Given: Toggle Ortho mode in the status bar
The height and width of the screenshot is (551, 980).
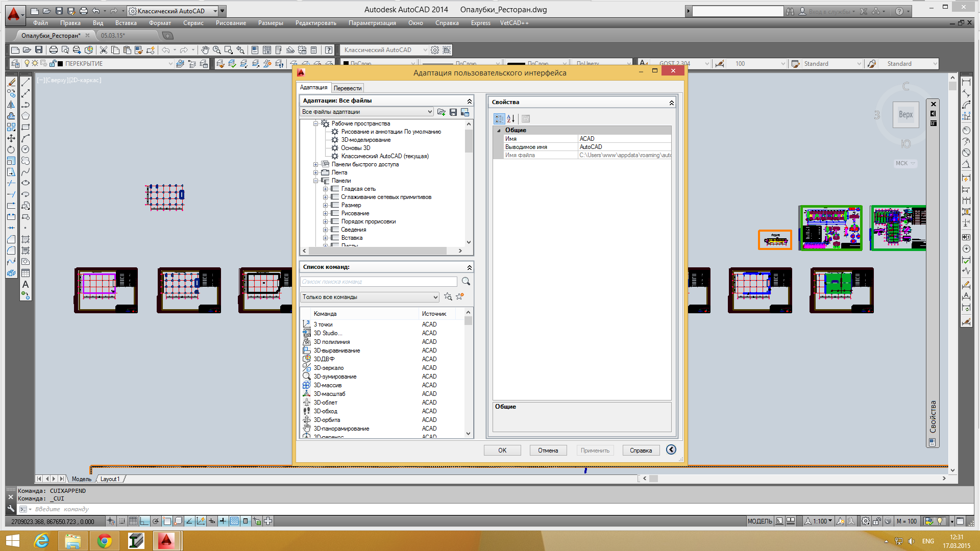Looking at the screenshot, I should [x=144, y=521].
